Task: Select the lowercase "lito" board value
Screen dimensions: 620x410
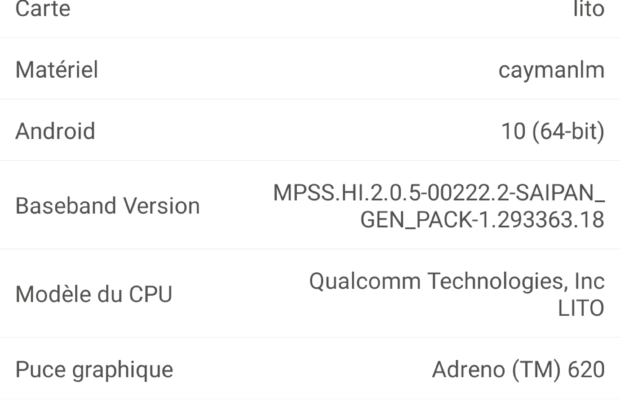Action: tap(590, 9)
